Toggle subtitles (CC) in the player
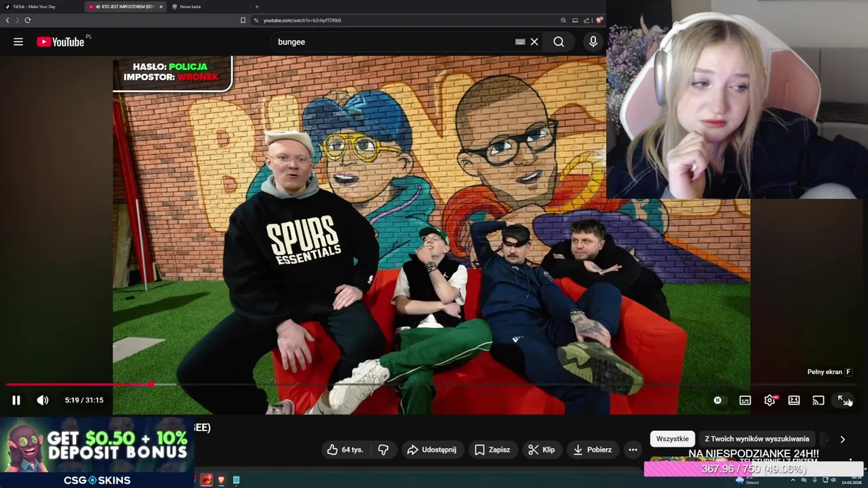Image resolution: width=868 pixels, height=488 pixels. (x=745, y=400)
